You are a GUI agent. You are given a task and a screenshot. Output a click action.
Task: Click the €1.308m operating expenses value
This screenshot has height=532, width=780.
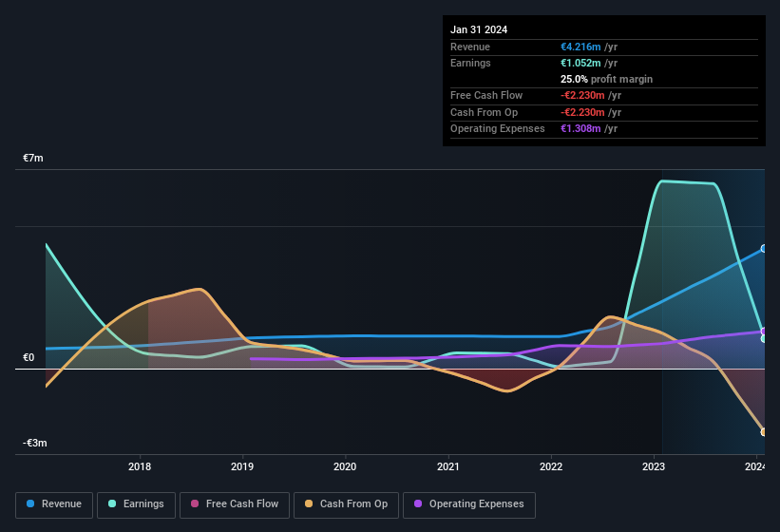pyautogui.click(x=580, y=128)
